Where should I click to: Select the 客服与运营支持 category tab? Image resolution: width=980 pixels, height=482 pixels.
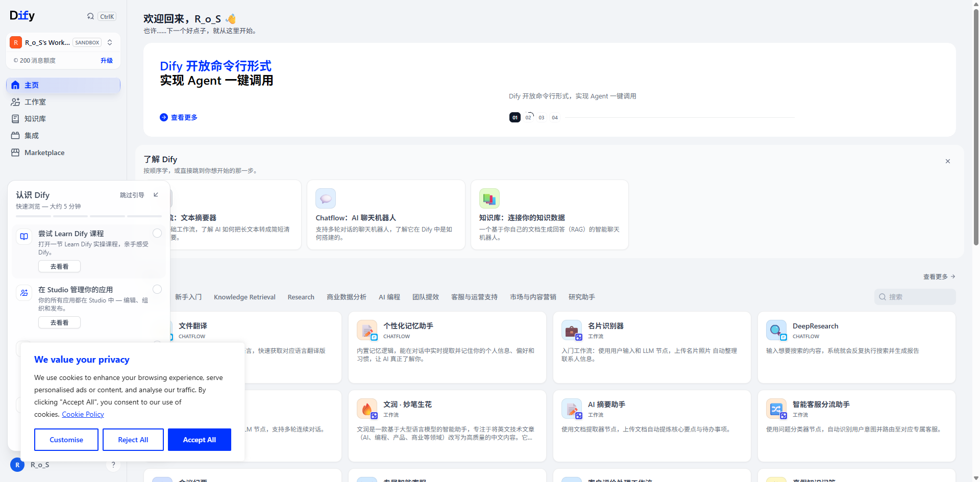click(x=474, y=297)
